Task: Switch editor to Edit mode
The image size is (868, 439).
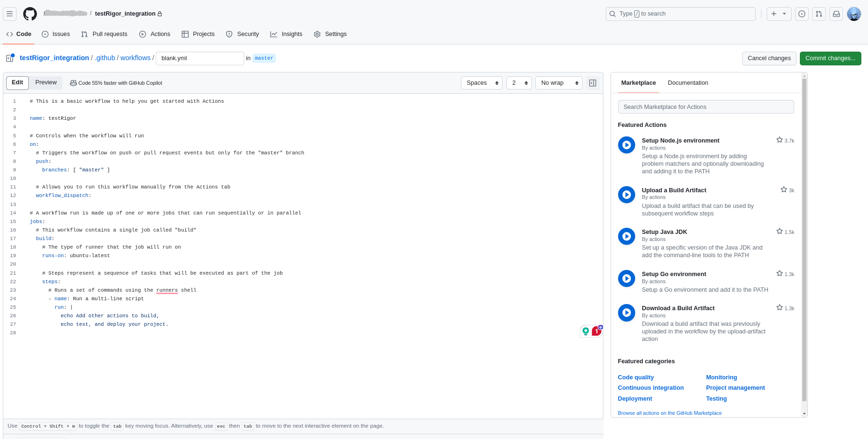Action: [x=18, y=82]
